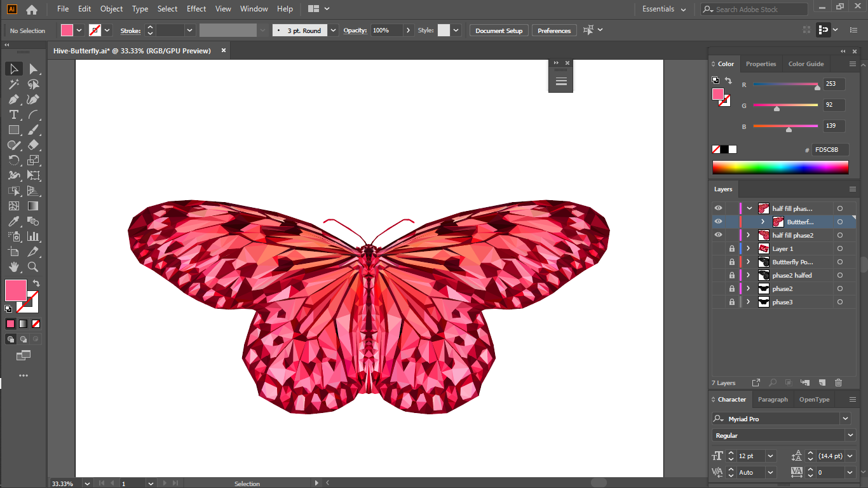Click the R color slider

pos(785,85)
